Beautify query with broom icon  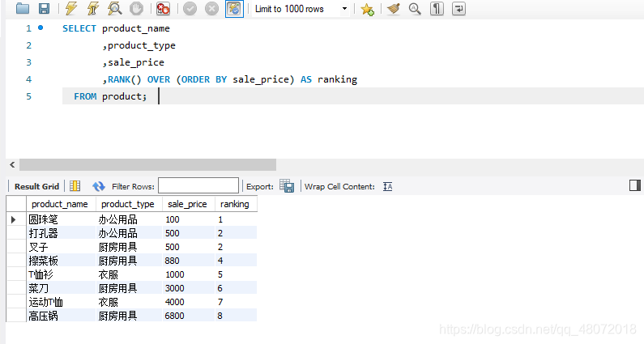click(x=394, y=9)
